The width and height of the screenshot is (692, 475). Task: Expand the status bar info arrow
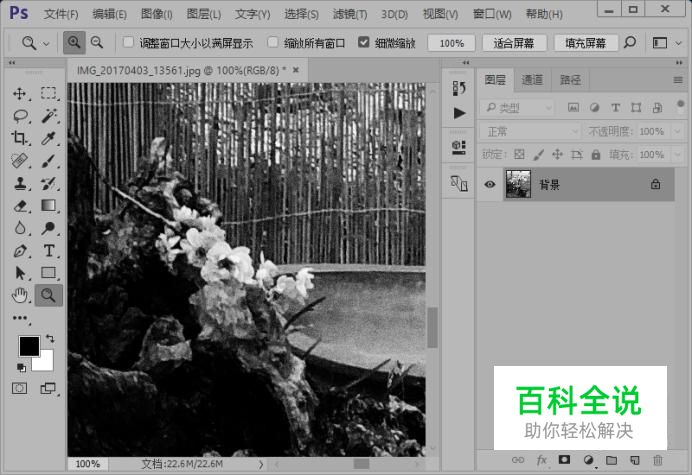pyautogui.click(x=261, y=464)
